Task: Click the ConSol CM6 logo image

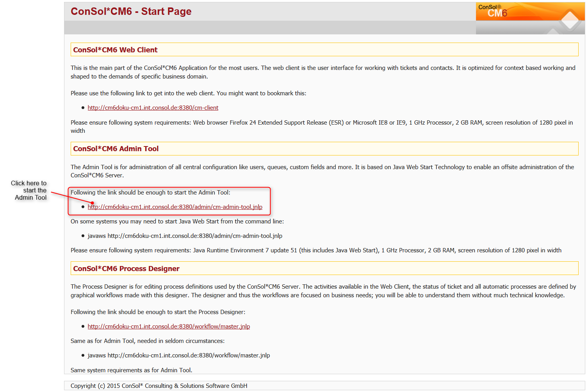Action: [x=530, y=18]
